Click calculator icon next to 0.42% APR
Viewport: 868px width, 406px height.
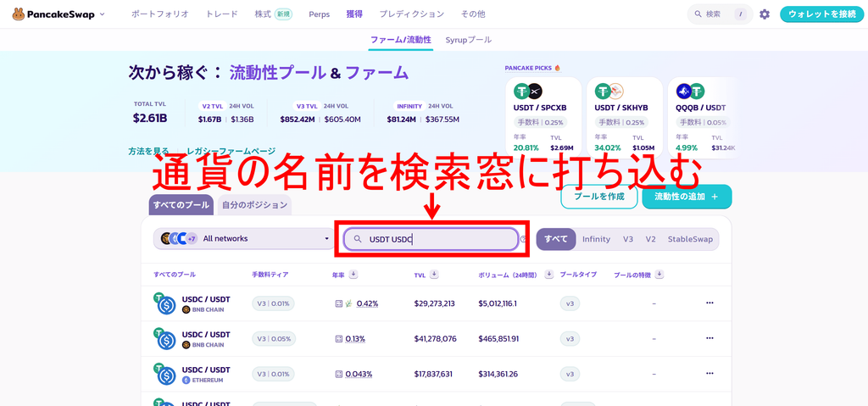[x=339, y=303]
